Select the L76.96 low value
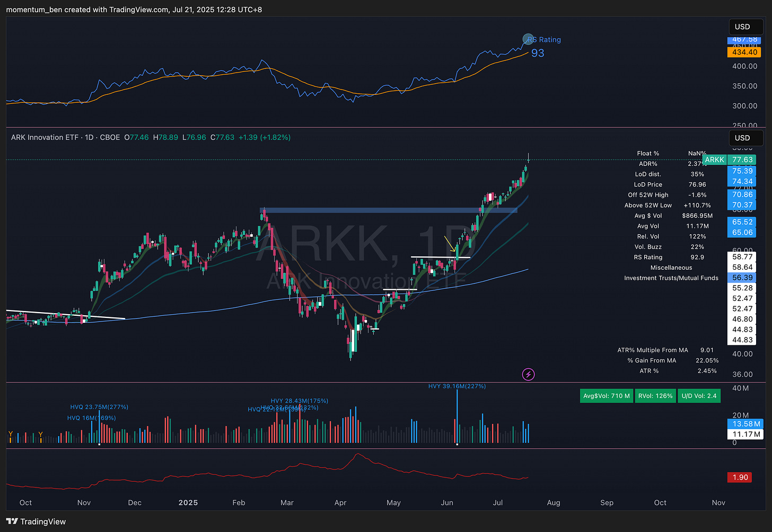The height and width of the screenshot is (532, 772). (x=194, y=137)
